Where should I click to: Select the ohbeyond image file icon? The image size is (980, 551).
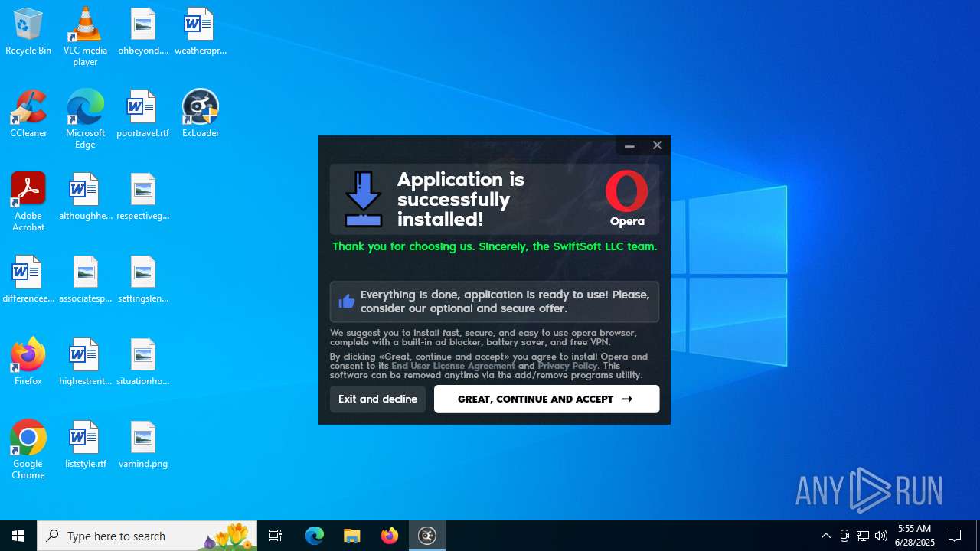tap(143, 31)
